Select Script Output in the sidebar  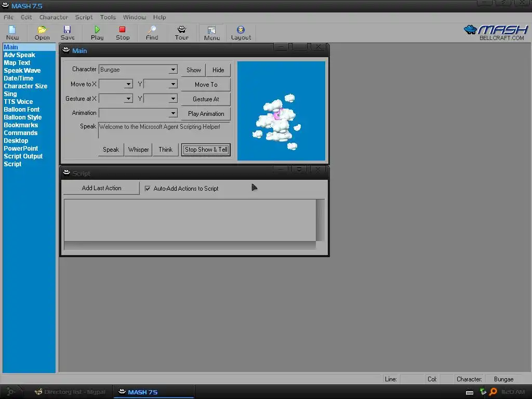tap(23, 156)
